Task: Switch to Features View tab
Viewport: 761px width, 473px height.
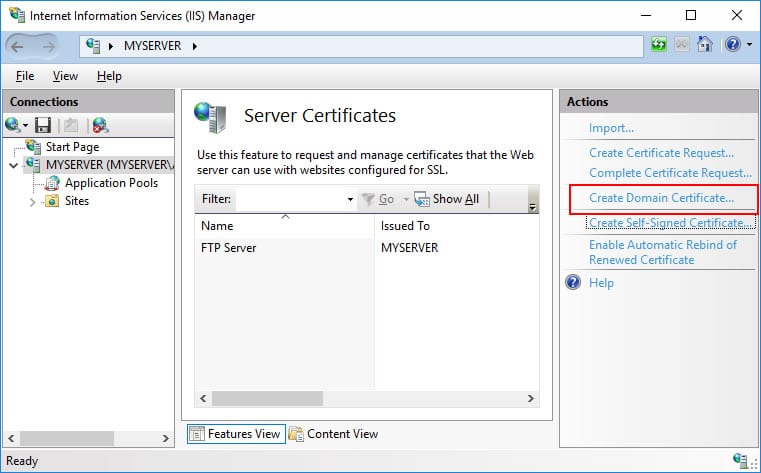Action: [236, 434]
